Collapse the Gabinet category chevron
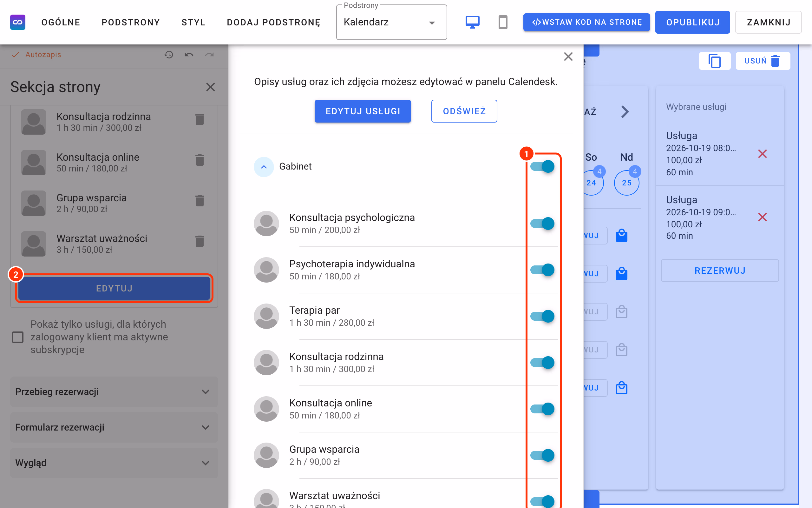 pyautogui.click(x=264, y=167)
